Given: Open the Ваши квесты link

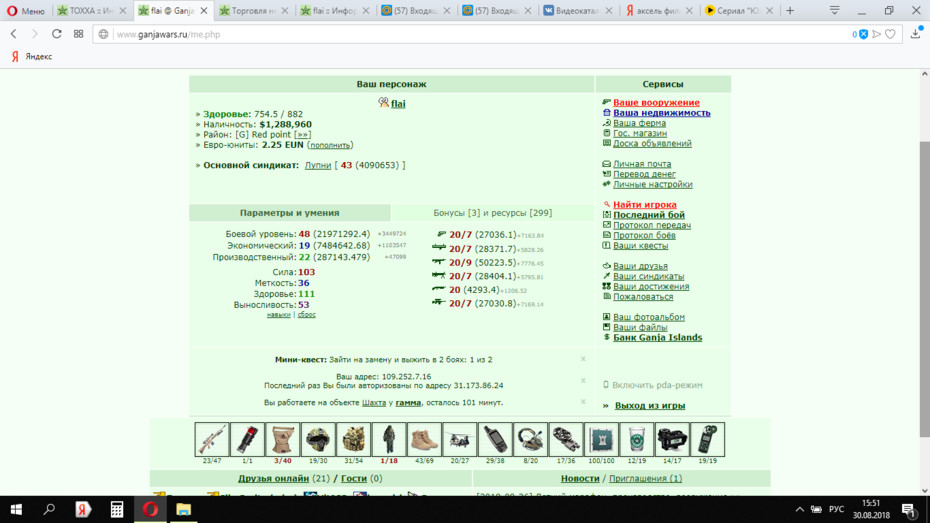Looking at the screenshot, I should click(x=641, y=245).
